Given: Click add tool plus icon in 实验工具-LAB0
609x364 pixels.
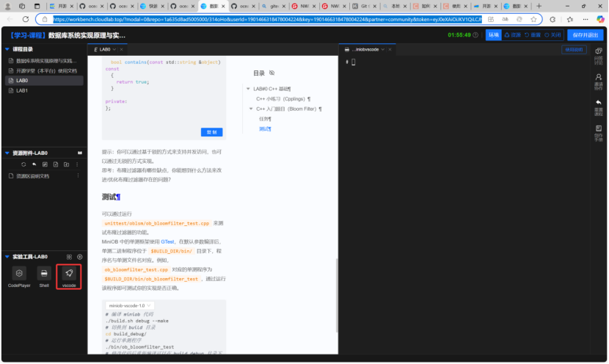Looking at the screenshot, I should click(x=80, y=257).
